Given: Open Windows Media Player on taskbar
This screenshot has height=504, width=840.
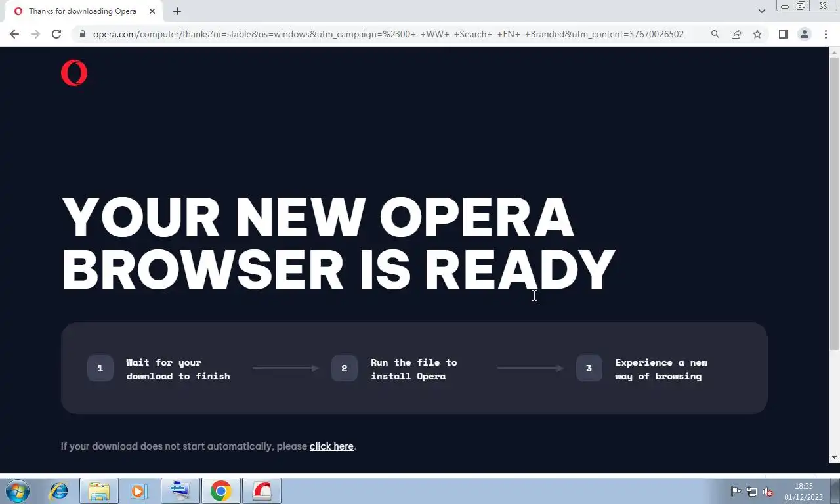Looking at the screenshot, I should pos(138,491).
